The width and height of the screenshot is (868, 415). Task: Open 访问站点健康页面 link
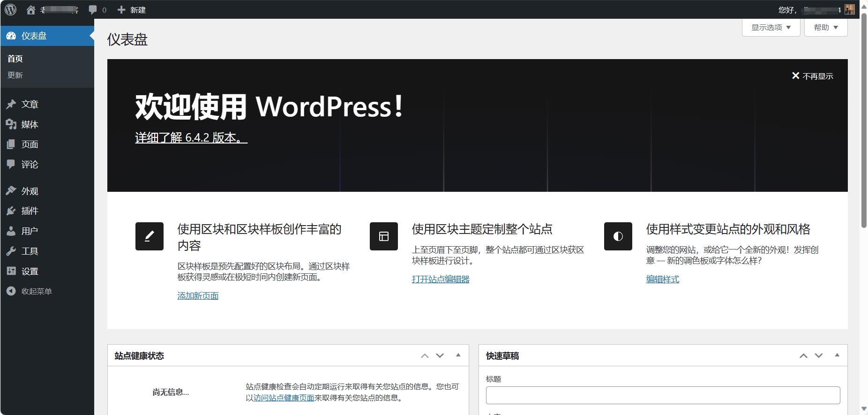coord(284,398)
